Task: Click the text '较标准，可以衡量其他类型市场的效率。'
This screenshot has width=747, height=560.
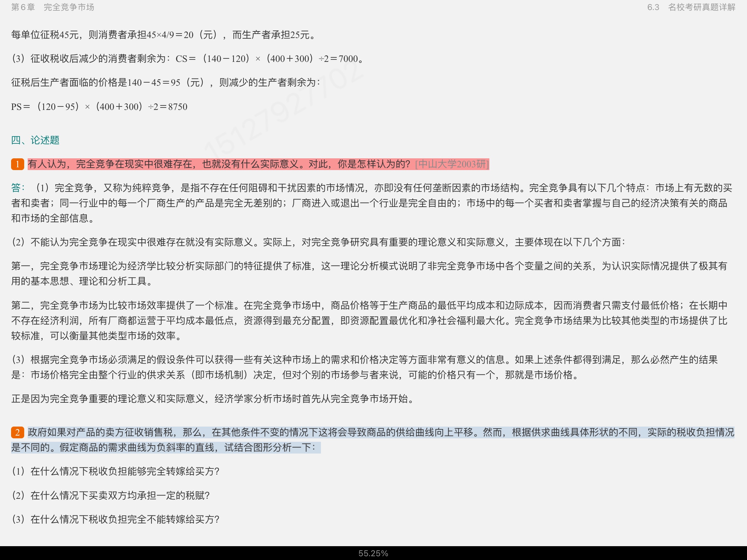Action: (x=96, y=336)
